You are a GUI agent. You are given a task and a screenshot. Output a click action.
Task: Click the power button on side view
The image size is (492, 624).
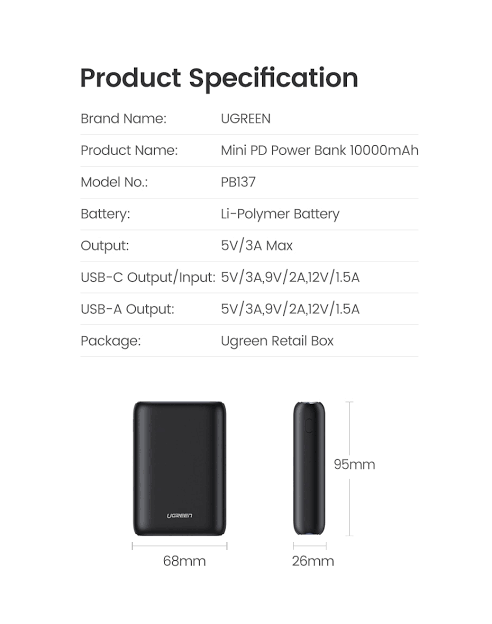click(x=308, y=426)
